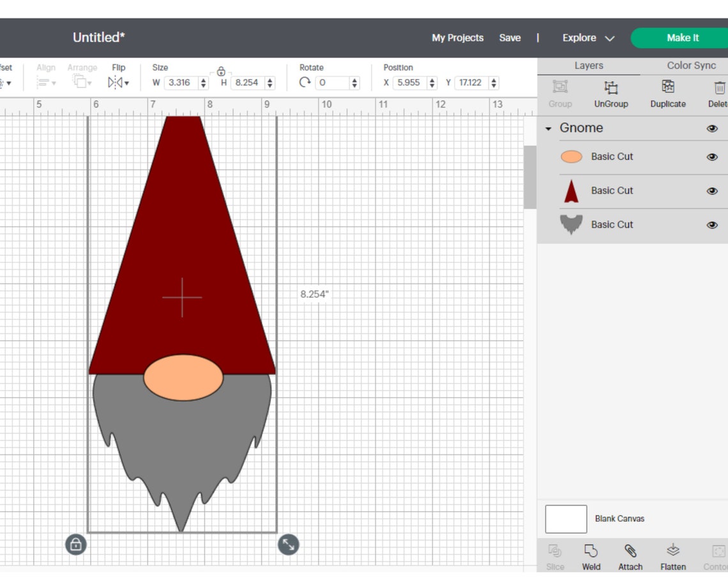Delete the selected layers

[718, 94]
